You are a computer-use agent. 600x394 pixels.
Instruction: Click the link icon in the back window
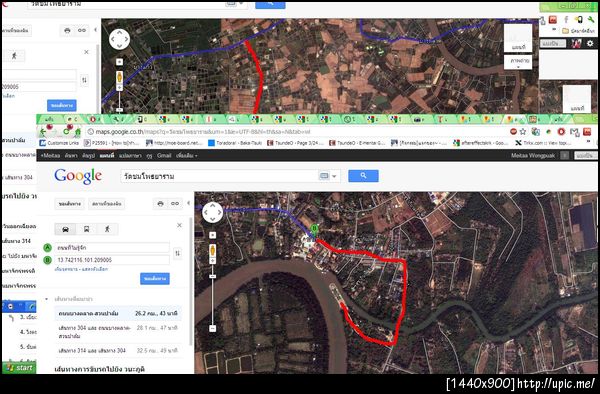click(82, 30)
